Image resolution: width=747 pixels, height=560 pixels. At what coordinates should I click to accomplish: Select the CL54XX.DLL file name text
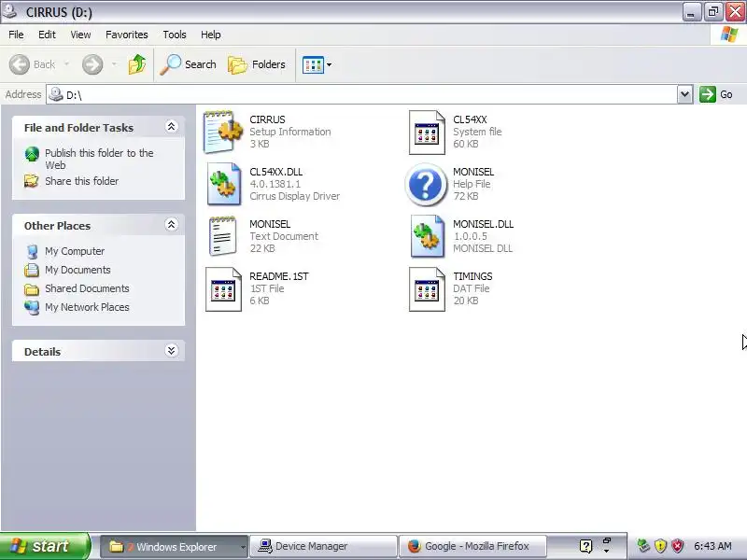click(275, 172)
